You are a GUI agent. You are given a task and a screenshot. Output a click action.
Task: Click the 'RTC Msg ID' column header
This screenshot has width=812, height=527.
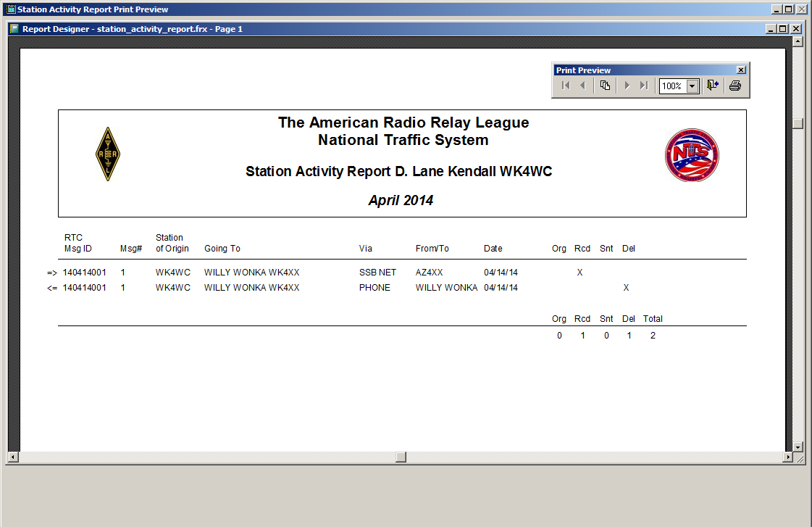click(78, 243)
